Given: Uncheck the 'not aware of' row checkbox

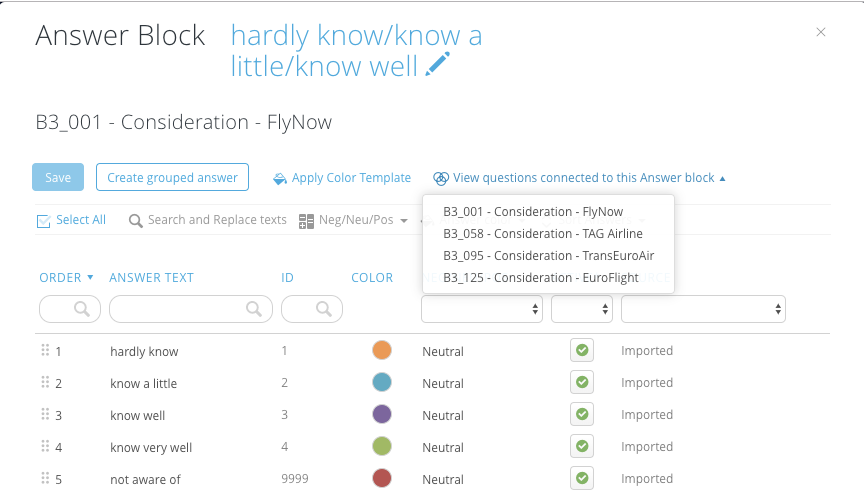Looking at the screenshot, I should pyautogui.click(x=582, y=478).
